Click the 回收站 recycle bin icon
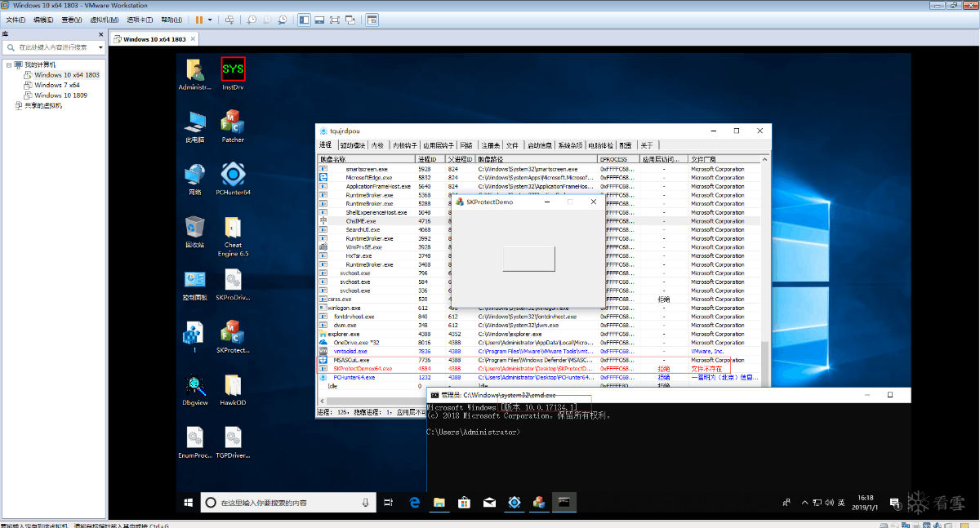The image size is (980, 528). click(194, 232)
